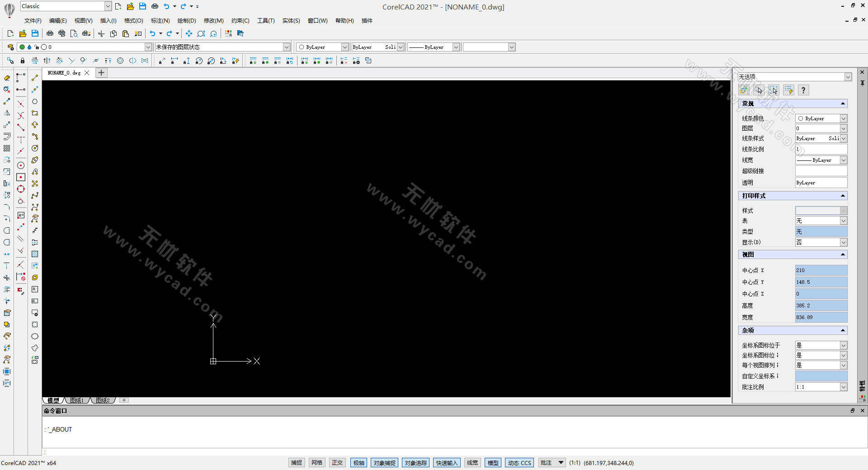Viewport: 868px width, 470px height.
Task: Collapse the 常规 properties section
Action: [x=843, y=103]
